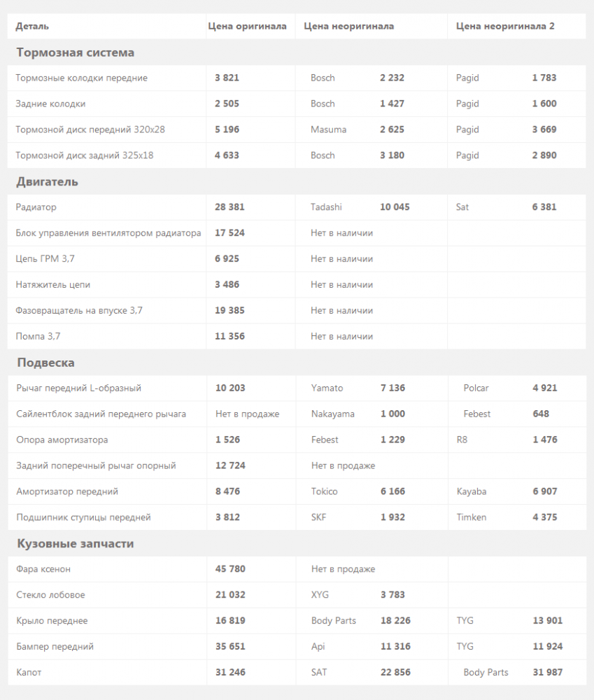Viewport: 594px width, 700px height.
Task: Click the "Деталь" column header
Action: coord(32,27)
